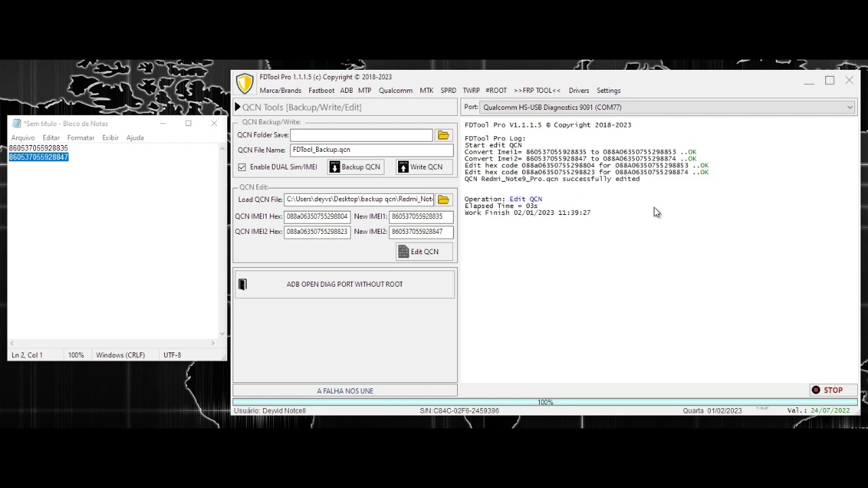This screenshot has height=488, width=868.
Task: Open the MTK menu
Action: coord(427,90)
